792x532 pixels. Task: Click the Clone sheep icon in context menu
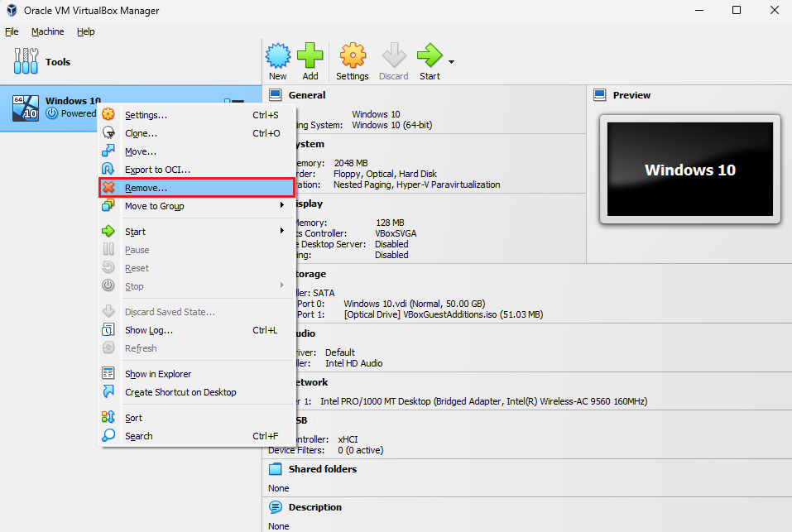108,132
